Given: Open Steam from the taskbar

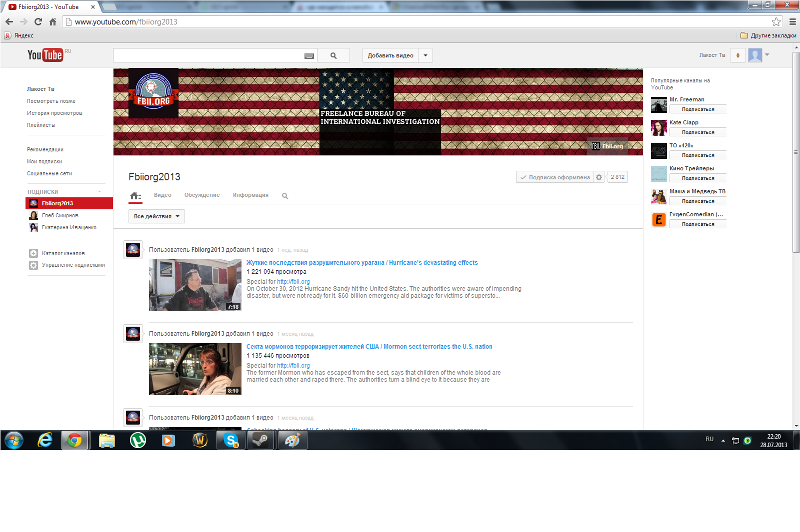Looking at the screenshot, I should [x=260, y=440].
